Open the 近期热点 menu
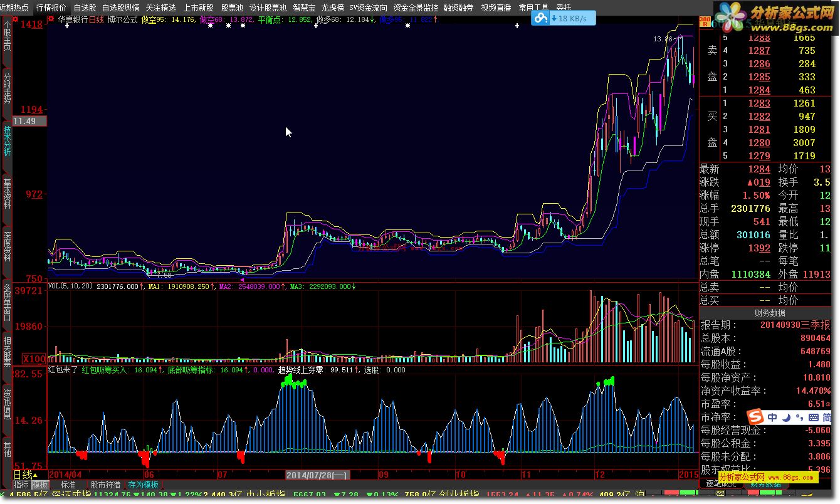Image resolution: width=840 pixels, height=504 pixels. 15,8
